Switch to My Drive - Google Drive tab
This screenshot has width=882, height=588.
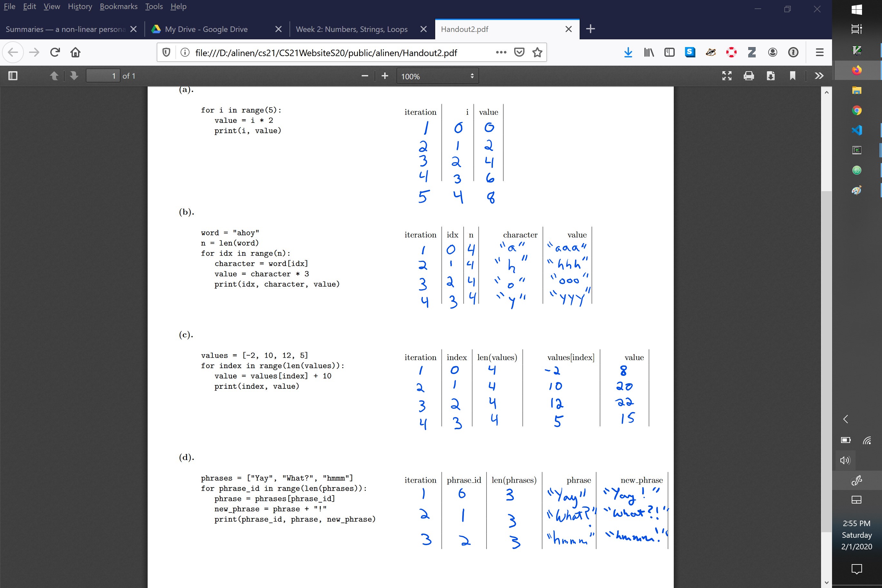205,28
